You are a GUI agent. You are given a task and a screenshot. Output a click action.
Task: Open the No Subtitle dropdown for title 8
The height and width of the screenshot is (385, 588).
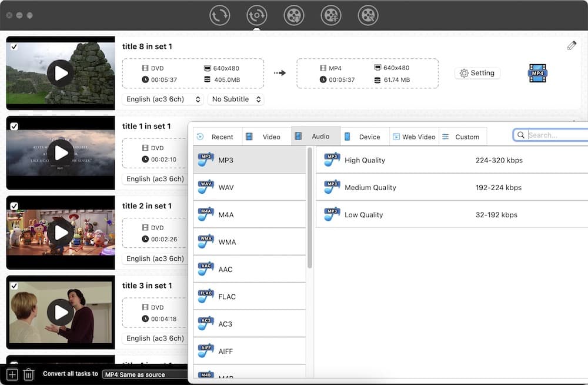[x=236, y=99]
